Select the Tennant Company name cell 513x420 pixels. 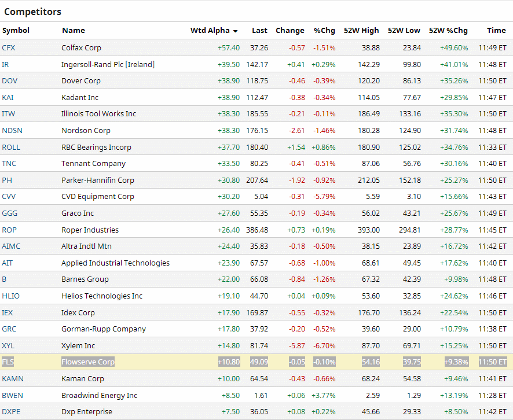[x=94, y=163]
